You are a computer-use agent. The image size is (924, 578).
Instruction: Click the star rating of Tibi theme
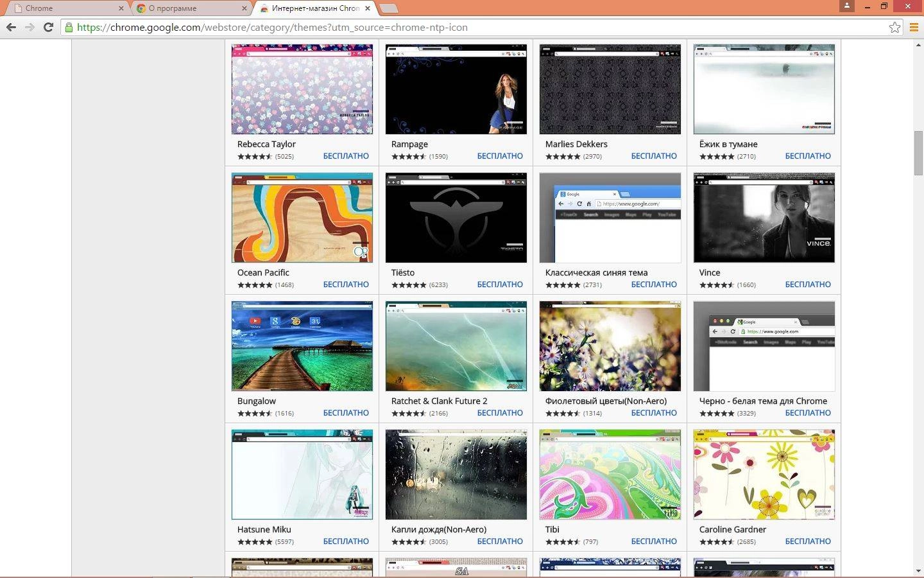point(563,541)
